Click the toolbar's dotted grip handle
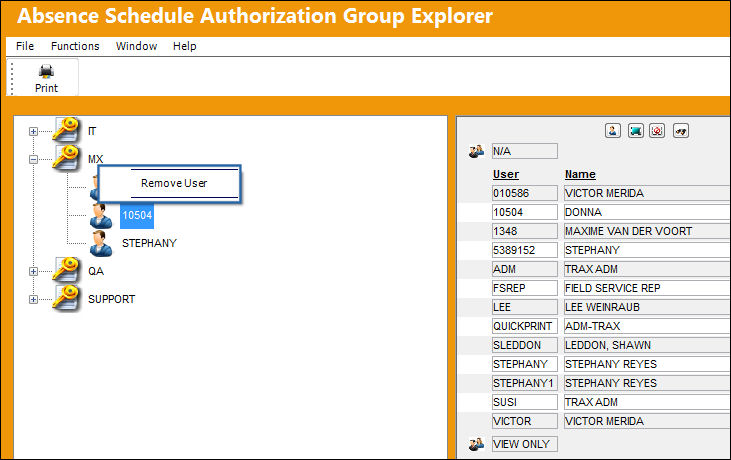 pyautogui.click(x=12, y=78)
